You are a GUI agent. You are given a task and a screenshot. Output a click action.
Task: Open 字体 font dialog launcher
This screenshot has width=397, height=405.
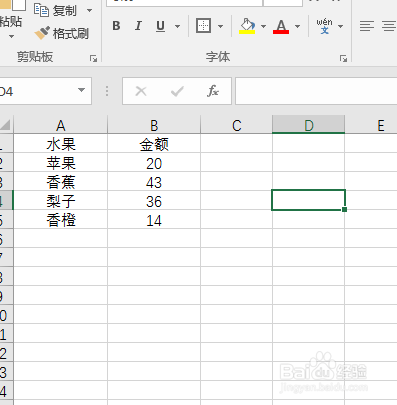(x=343, y=59)
